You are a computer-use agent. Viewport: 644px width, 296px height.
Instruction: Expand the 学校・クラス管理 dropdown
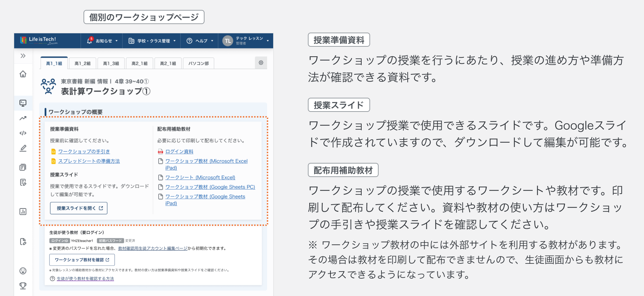174,41
